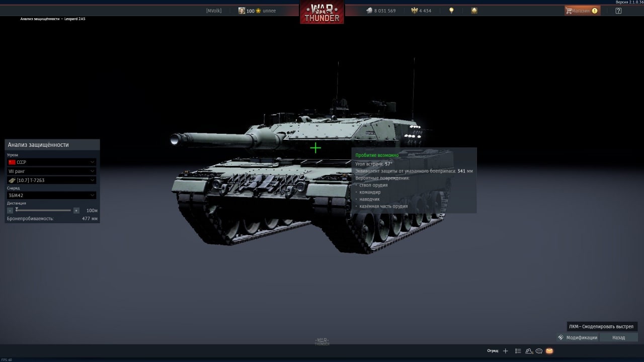Click the Версия 2.1.0.36 version label
This screenshot has width=644, height=362.
tap(629, 2)
